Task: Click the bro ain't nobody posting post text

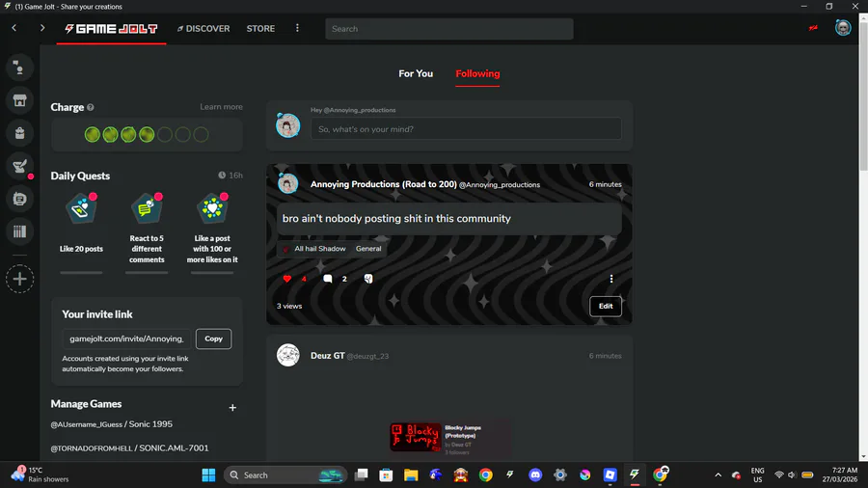Action: [x=396, y=219]
